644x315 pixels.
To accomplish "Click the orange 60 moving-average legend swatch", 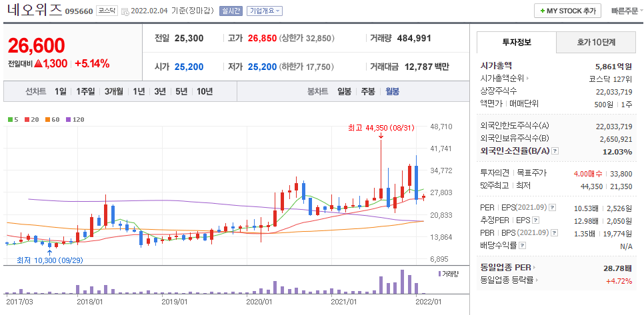I will coord(47,120).
